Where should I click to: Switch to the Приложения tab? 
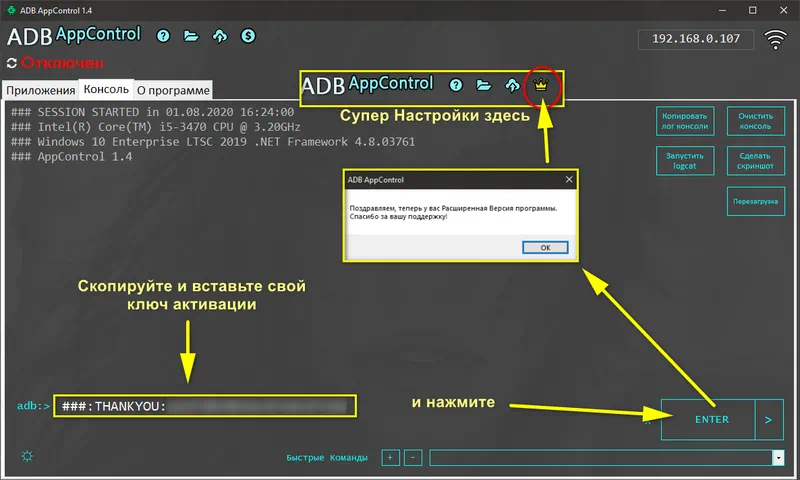(41, 90)
